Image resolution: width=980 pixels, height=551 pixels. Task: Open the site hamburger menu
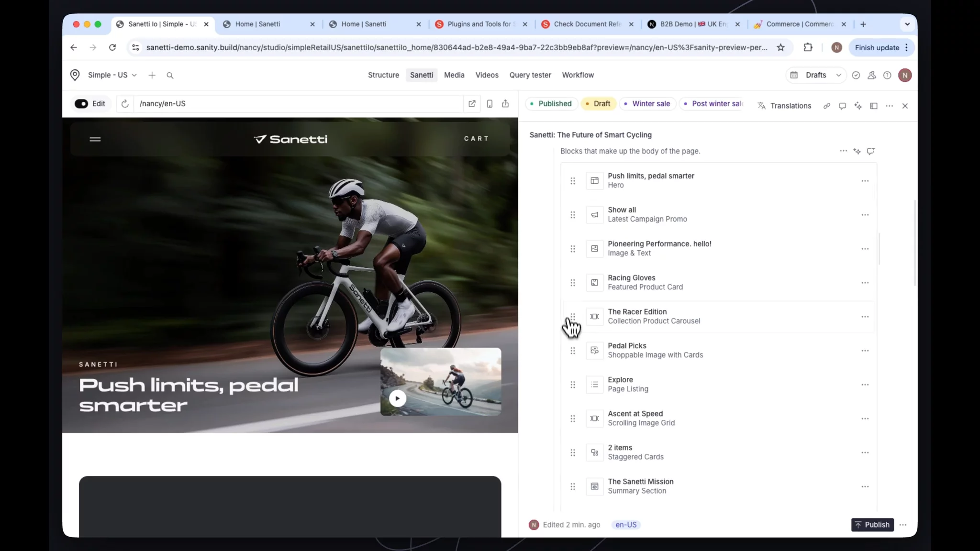[x=95, y=139]
